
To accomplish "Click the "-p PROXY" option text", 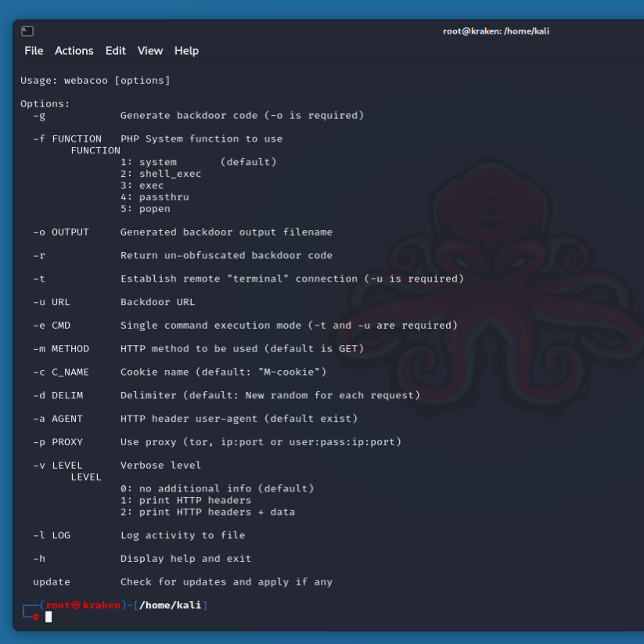I will (x=58, y=442).
